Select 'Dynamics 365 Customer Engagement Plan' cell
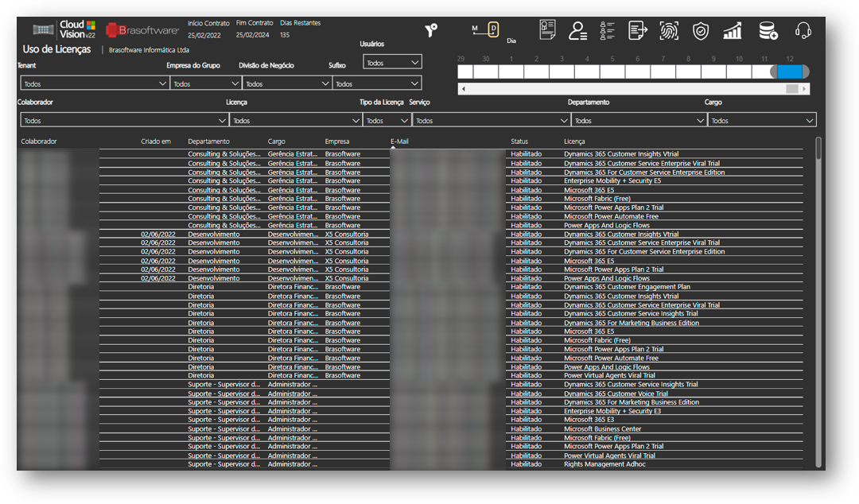The image size is (859, 504). [628, 286]
